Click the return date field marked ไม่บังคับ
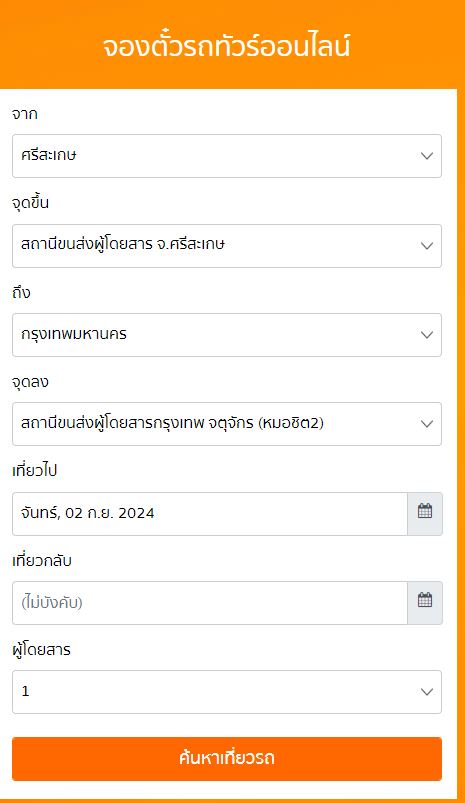The height and width of the screenshot is (803, 465). [x=210, y=603]
